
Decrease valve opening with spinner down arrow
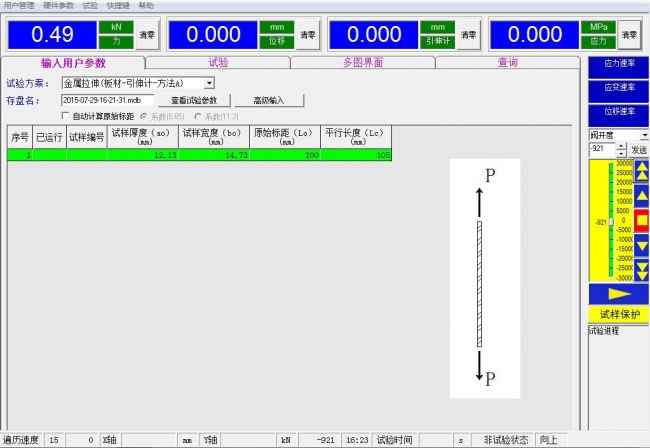pyautogui.click(x=621, y=153)
